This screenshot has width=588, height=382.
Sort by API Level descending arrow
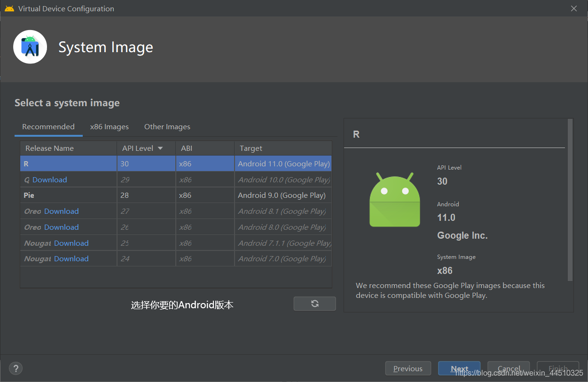(x=160, y=148)
